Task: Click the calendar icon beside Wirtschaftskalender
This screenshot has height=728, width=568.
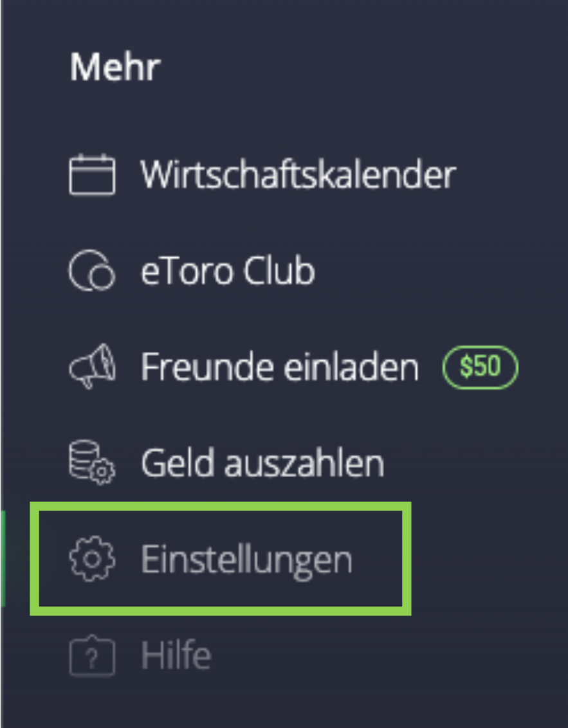Action: click(92, 174)
